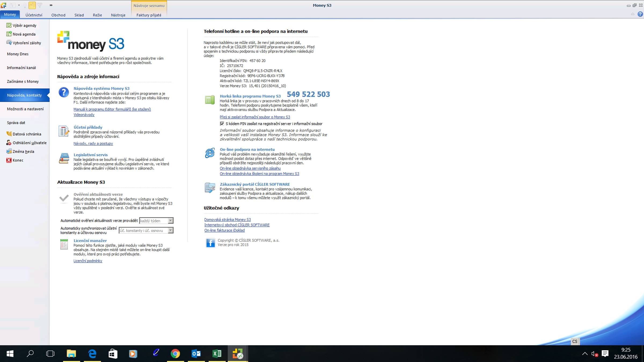
Task: Click the red Konec exit icon
Action: point(9,160)
